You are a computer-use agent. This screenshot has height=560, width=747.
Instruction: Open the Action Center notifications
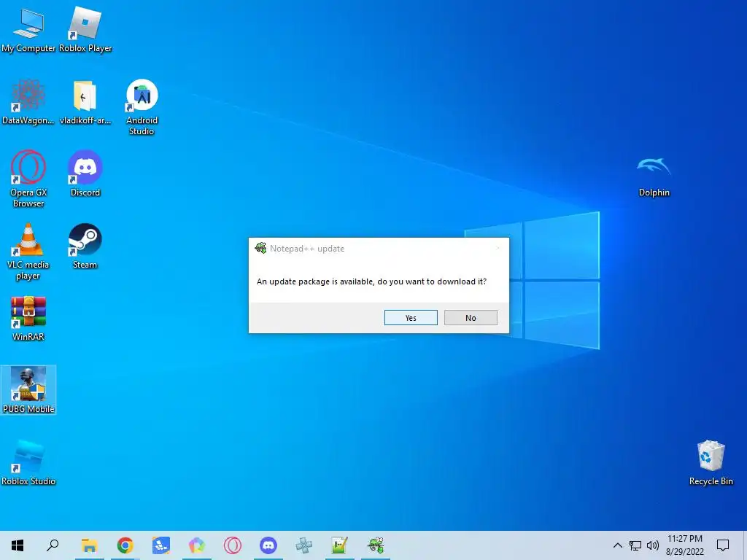[x=723, y=545]
